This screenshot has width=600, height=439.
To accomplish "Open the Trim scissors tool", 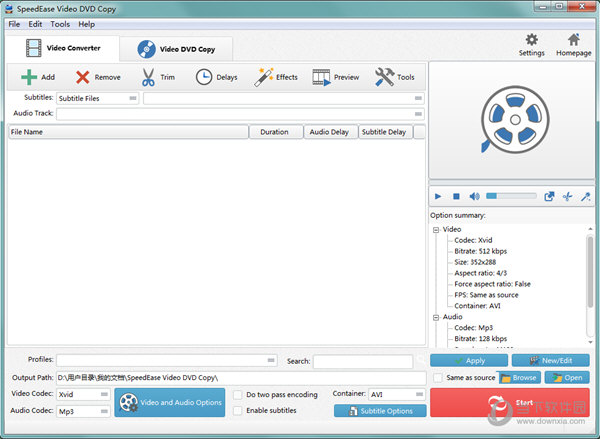I will point(158,77).
